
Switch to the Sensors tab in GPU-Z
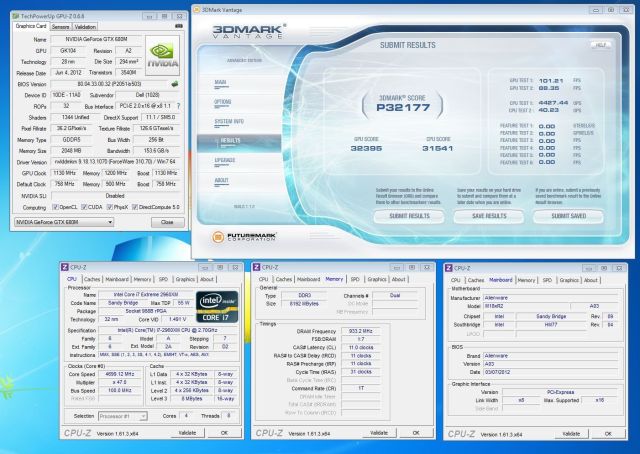pyautogui.click(x=60, y=27)
